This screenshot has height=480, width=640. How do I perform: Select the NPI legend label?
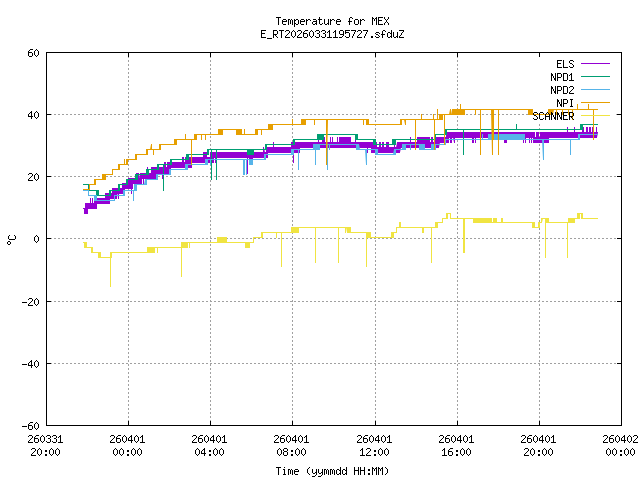[x=565, y=103]
